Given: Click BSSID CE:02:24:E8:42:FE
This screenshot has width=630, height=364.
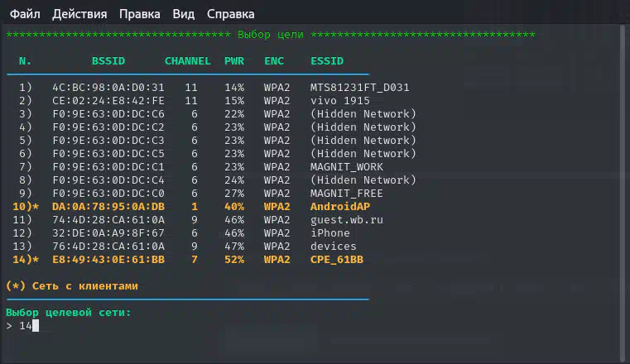Looking at the screenshot, I should click(108, 101).
